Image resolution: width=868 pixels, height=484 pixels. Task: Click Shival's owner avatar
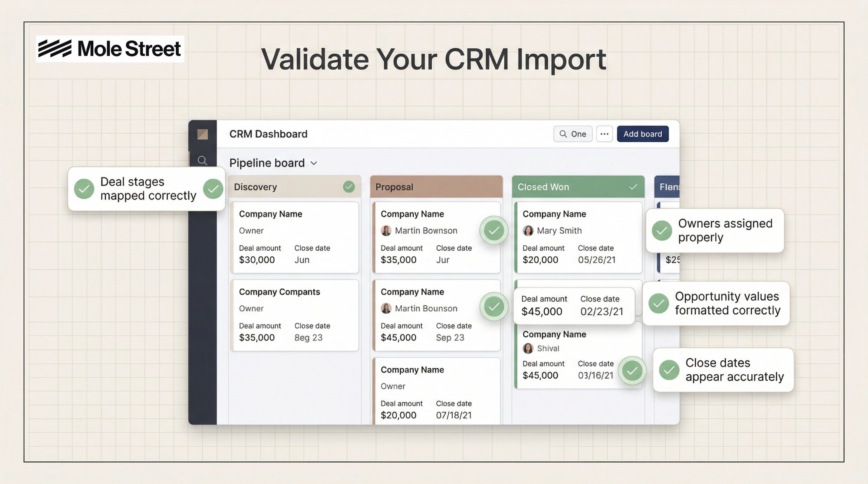coord(528,348)
